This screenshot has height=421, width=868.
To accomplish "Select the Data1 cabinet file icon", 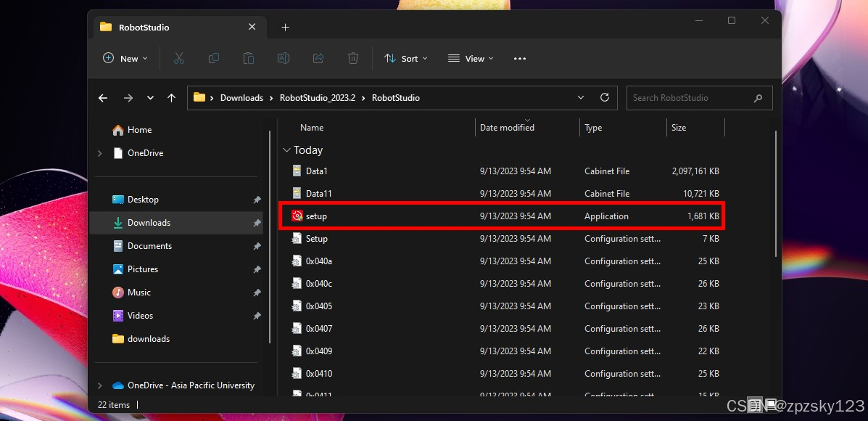I will pos(297,171).
